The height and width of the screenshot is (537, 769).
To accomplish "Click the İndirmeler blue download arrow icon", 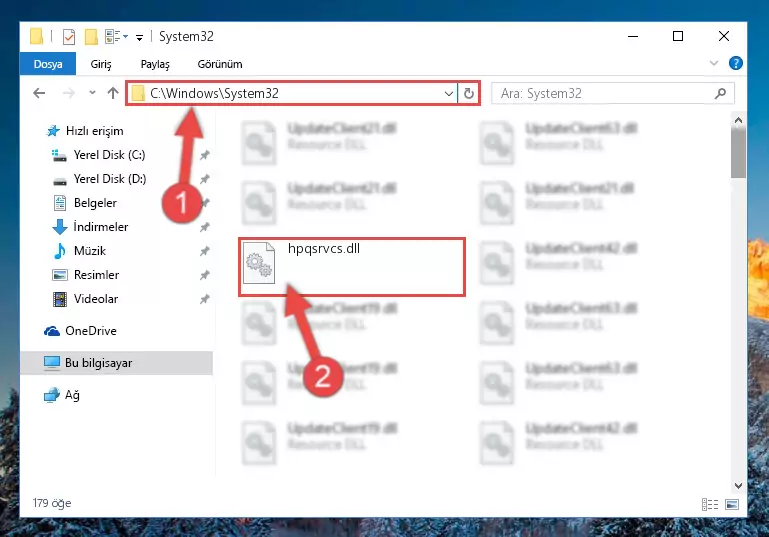I will (60, 227).
